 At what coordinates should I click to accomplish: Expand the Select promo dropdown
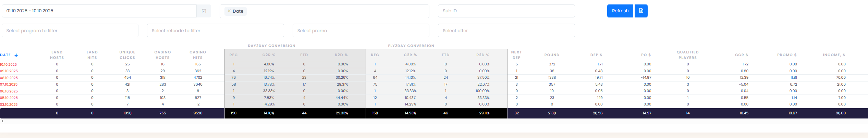pyautogui.click(x=360, y=30)
